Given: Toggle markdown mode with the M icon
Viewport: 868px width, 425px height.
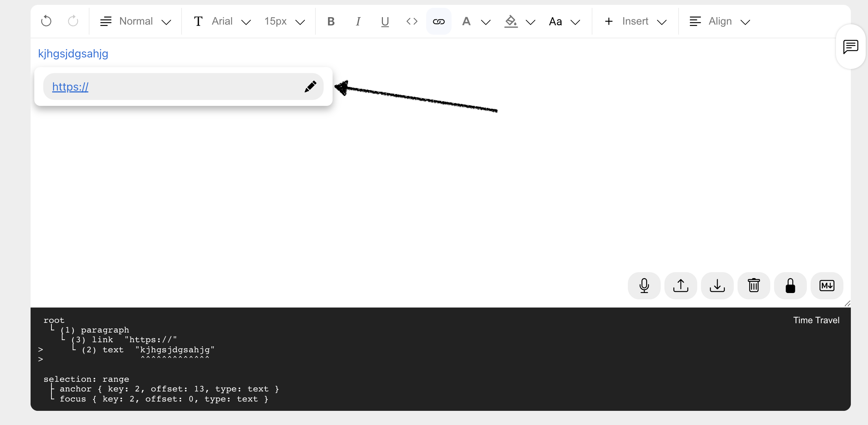Looking at the screenshot, I should point(827,286).
